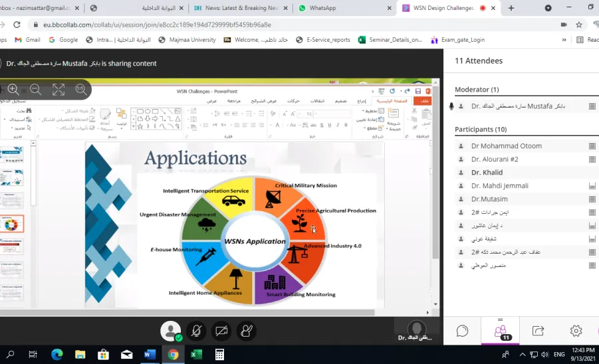The width and height of the screenshot is (599, 364).
Task: Open attendee controls for moderator Mustafa
Action: pyautogui.click(x=592, y=106)
